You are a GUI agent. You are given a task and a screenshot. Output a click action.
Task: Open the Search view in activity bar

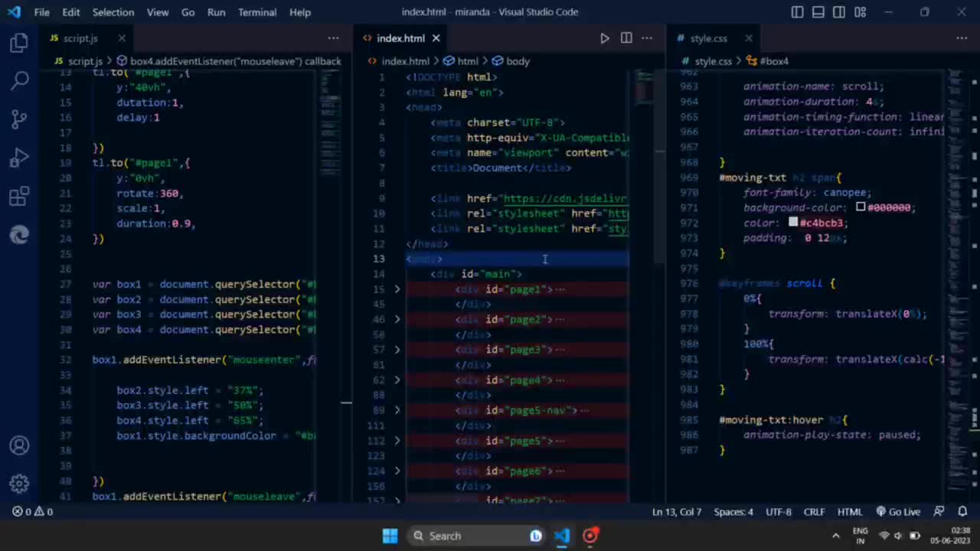click(x=19, y=80)
